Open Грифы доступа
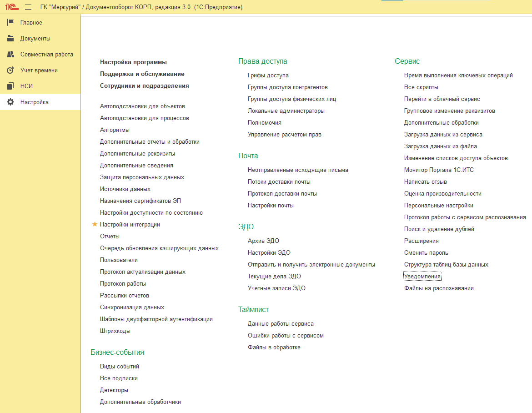This screenshot has height=413, width=532. point(268,76)
